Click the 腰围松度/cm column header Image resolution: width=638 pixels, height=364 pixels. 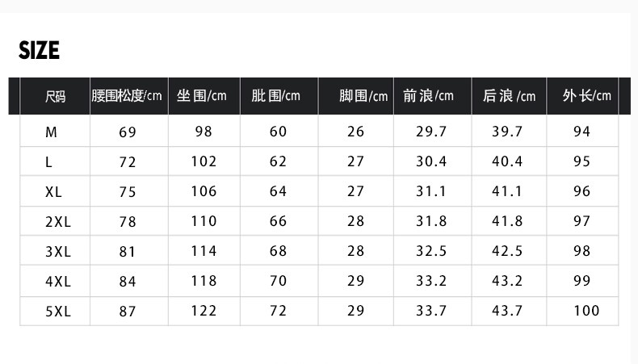[x=127, y=96]
